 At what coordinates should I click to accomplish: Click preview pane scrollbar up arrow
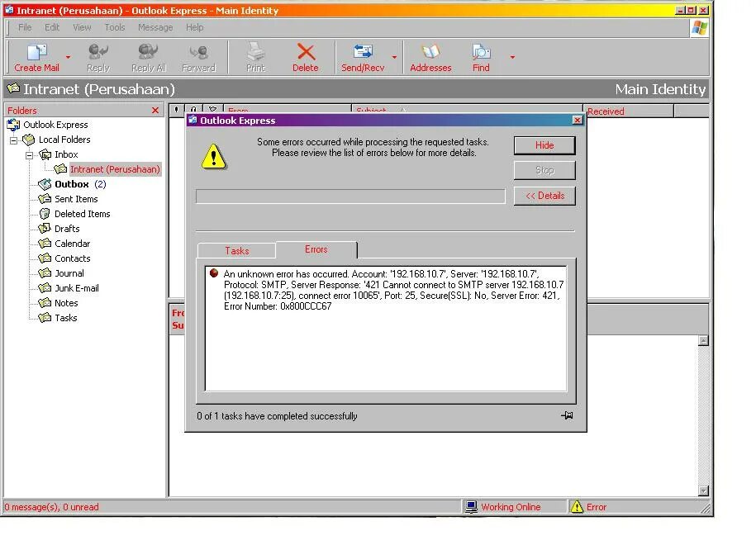[x=703, y=341]
